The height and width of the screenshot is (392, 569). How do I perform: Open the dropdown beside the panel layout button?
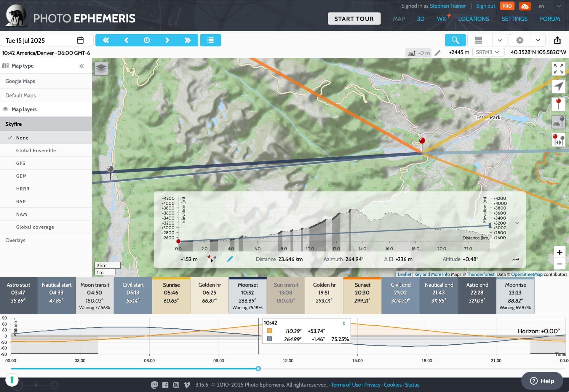coord(500,40)
